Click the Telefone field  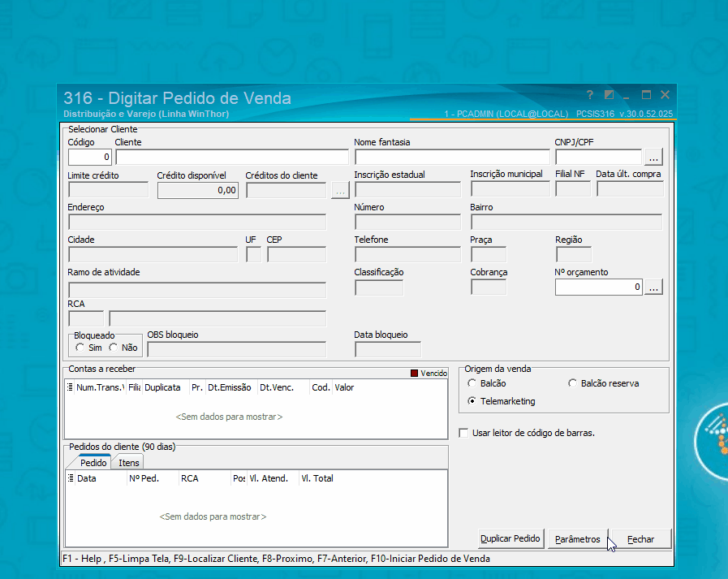tap(407, 255)
